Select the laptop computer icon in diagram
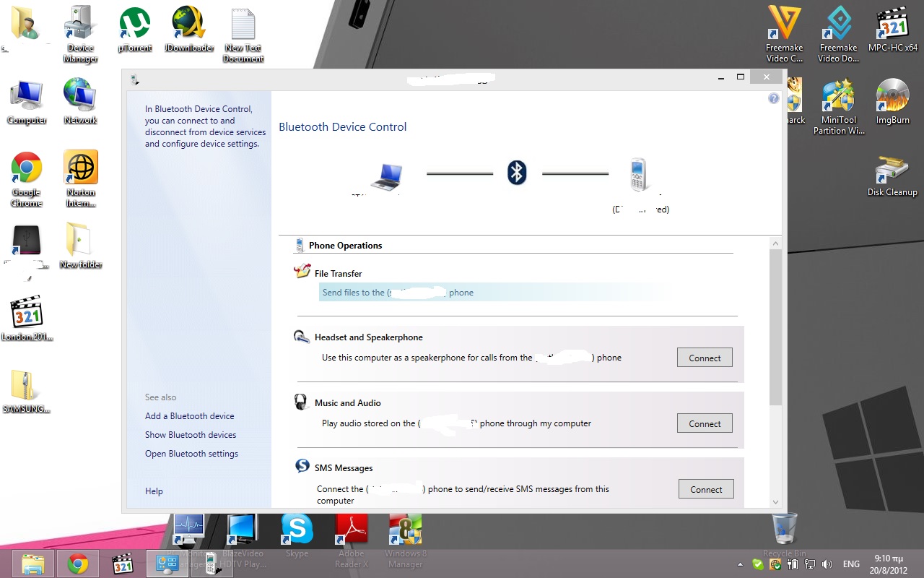Screen dimensions: 924x578 [x=386, y=176]
